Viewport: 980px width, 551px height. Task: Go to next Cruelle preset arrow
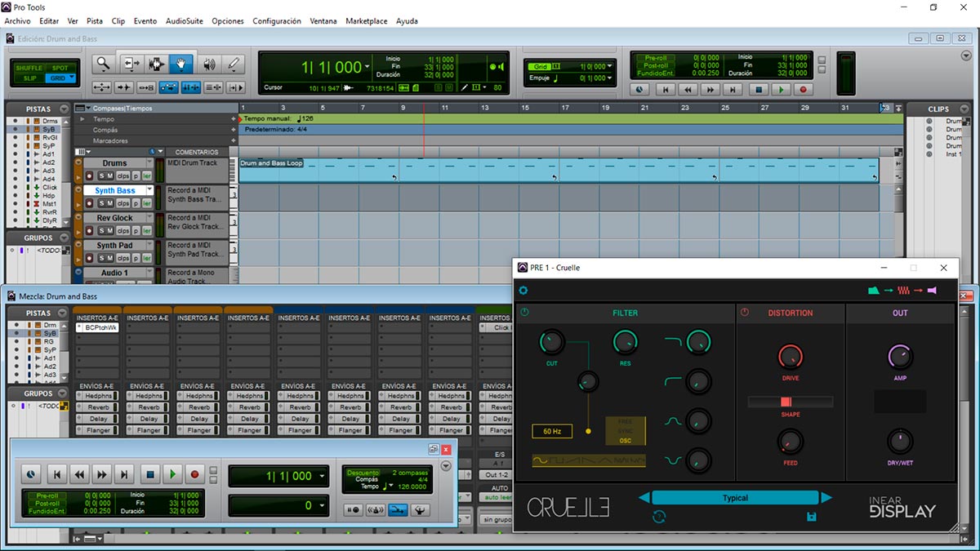coord(826,497)
